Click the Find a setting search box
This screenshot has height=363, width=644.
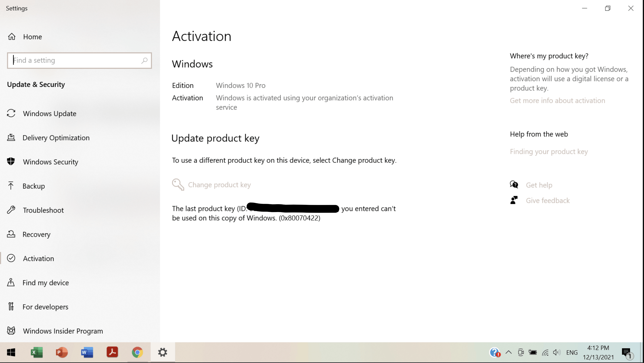pyautogui.click(x=75, y=60)
